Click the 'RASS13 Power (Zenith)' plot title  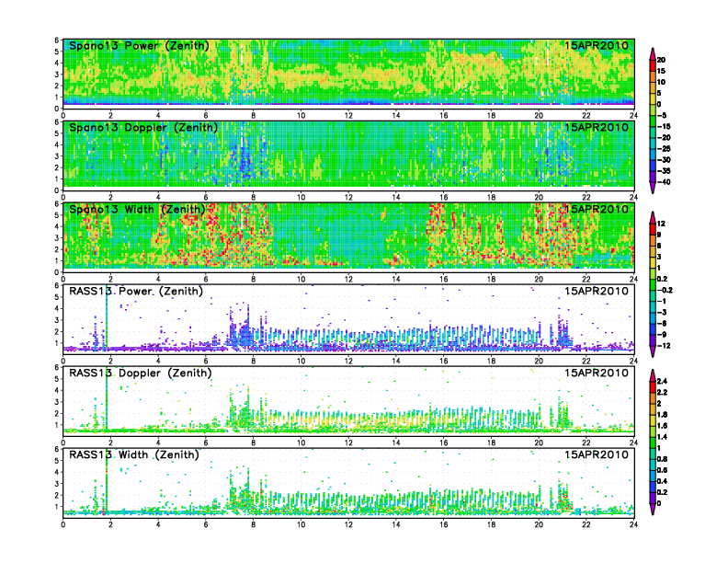[136, 292]
